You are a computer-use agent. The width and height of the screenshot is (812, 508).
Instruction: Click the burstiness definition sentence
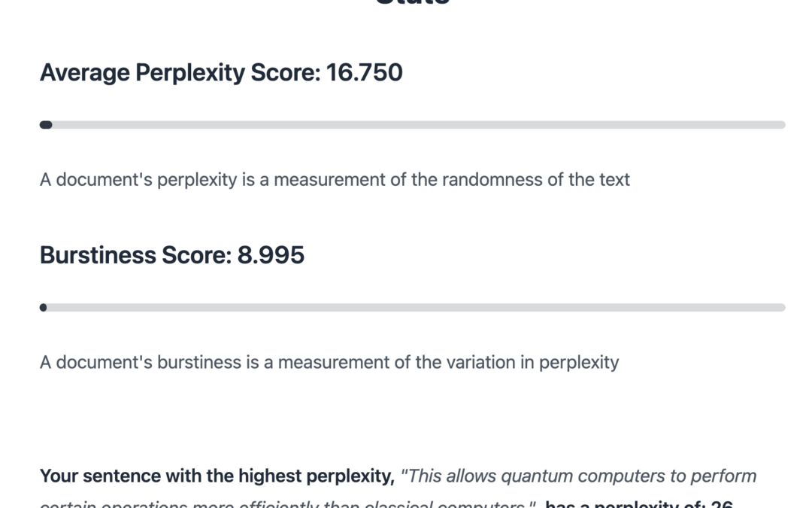(329, 362)
